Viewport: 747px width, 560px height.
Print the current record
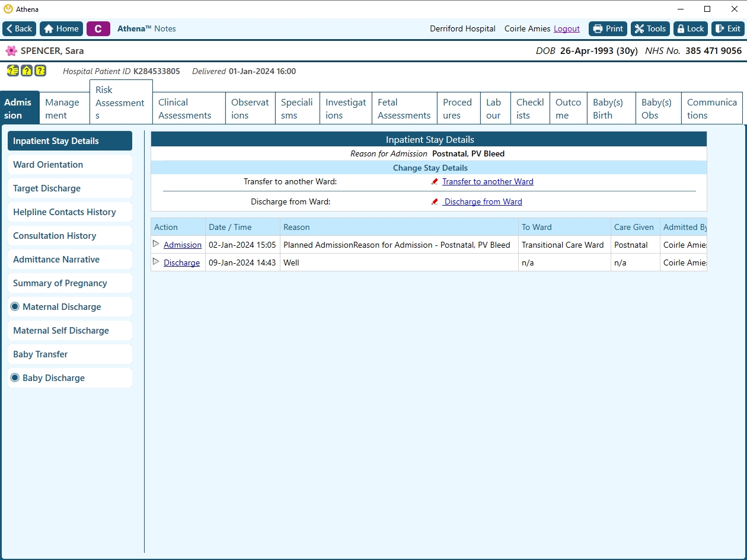tap(608, 28)
